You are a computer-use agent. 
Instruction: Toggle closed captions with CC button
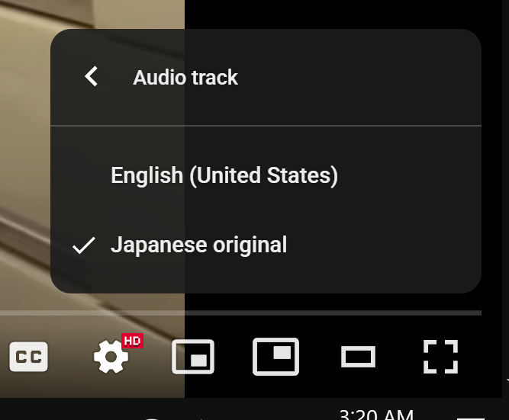tap(28, 357)
